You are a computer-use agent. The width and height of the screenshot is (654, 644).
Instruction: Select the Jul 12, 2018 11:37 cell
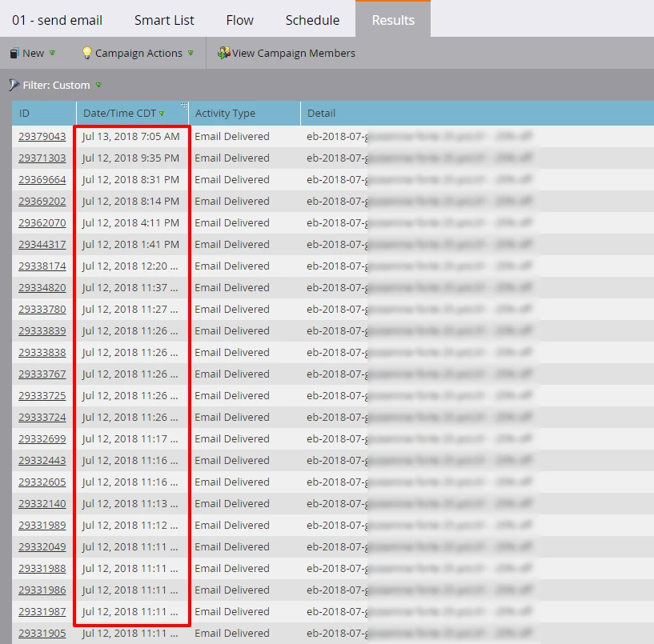tap(130, 288)
